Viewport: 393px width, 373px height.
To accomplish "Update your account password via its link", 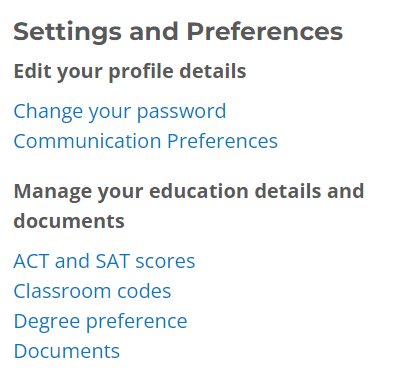I will [x=120, y=112].
